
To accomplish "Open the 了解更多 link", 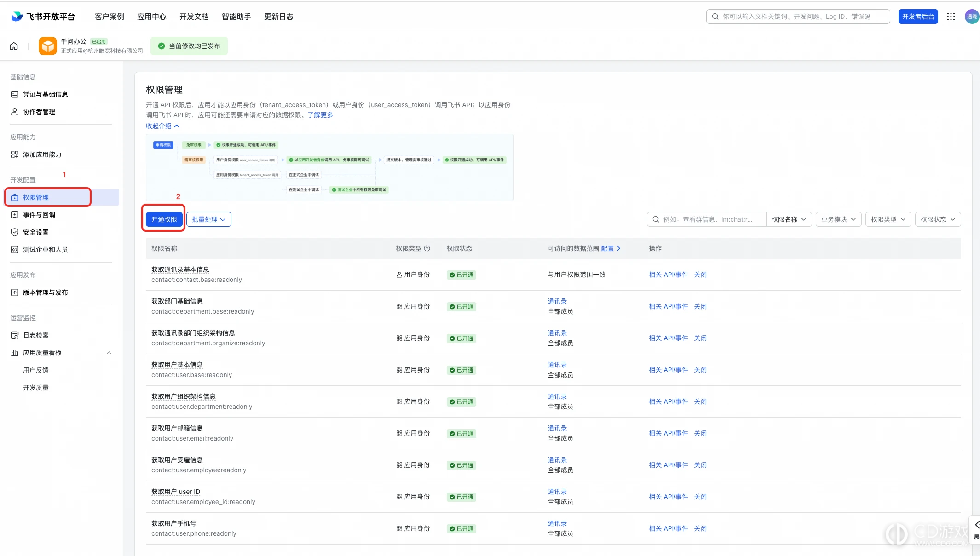I will [320, 115].
